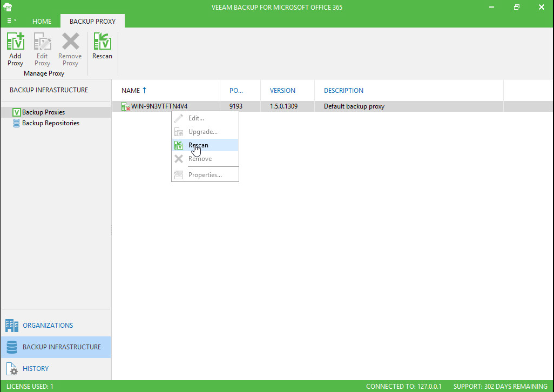Choose Upgrade... in the context menu
The height and width of the screenshot is (392, 554).
(x=202, y=132)
